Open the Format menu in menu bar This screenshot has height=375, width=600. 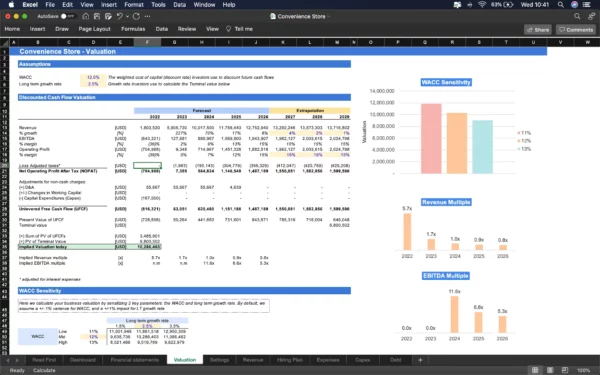(x=134, y=5)
